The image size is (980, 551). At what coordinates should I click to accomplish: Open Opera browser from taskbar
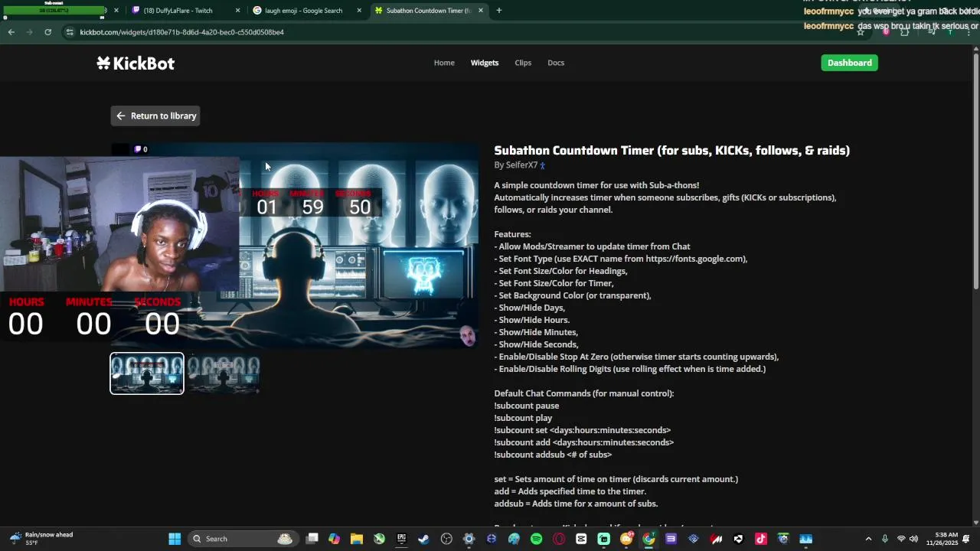559,539
